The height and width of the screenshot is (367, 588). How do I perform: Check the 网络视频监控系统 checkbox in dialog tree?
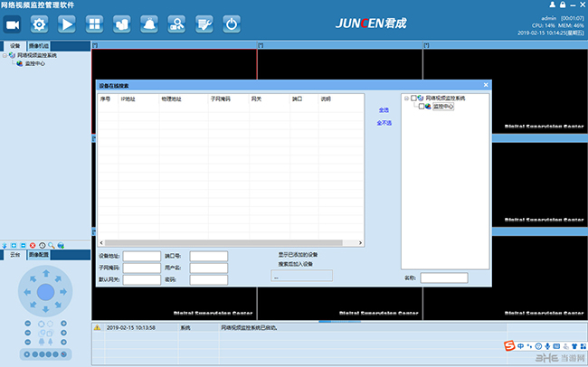click(x=415, y=98)
